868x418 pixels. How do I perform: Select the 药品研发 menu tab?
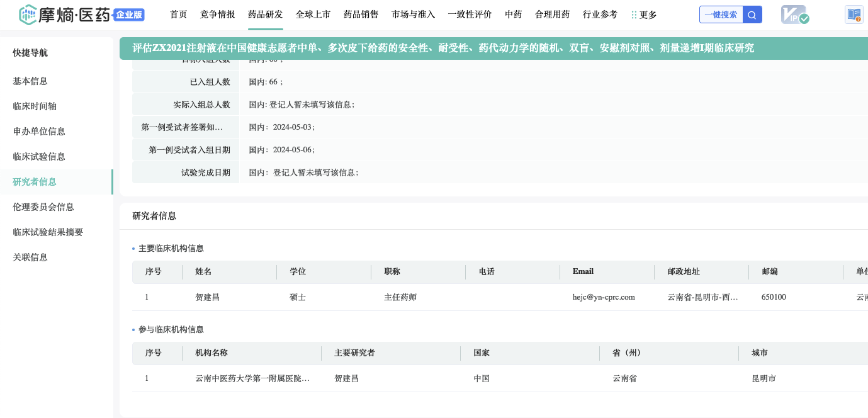coord(265,14)
